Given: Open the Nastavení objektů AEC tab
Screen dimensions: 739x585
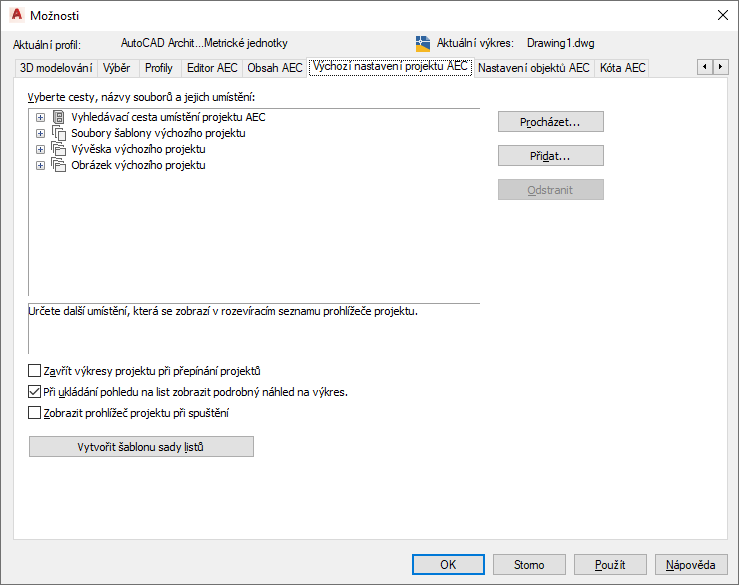Looking at the screenshot, I should (533, 68).
